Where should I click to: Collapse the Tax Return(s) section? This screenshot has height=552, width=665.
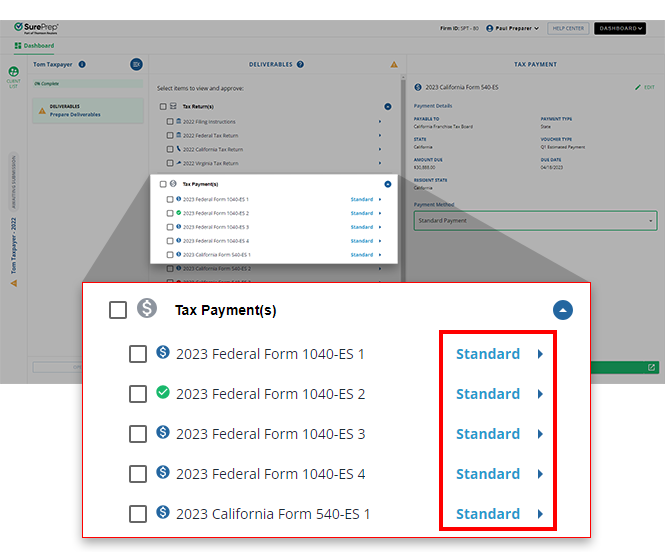pyautogui.click(x=387, y=106)
